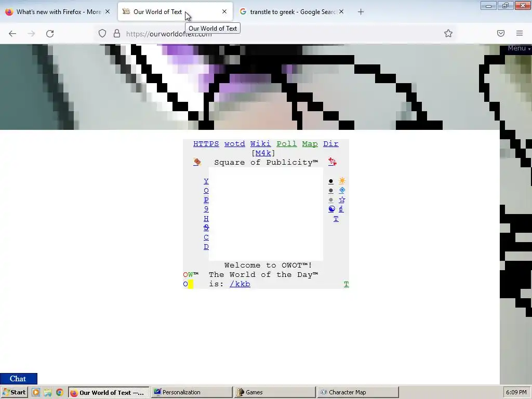This screenshot has width=532, height=399.
Task: Click the black circle link
Action: point(331,181)
